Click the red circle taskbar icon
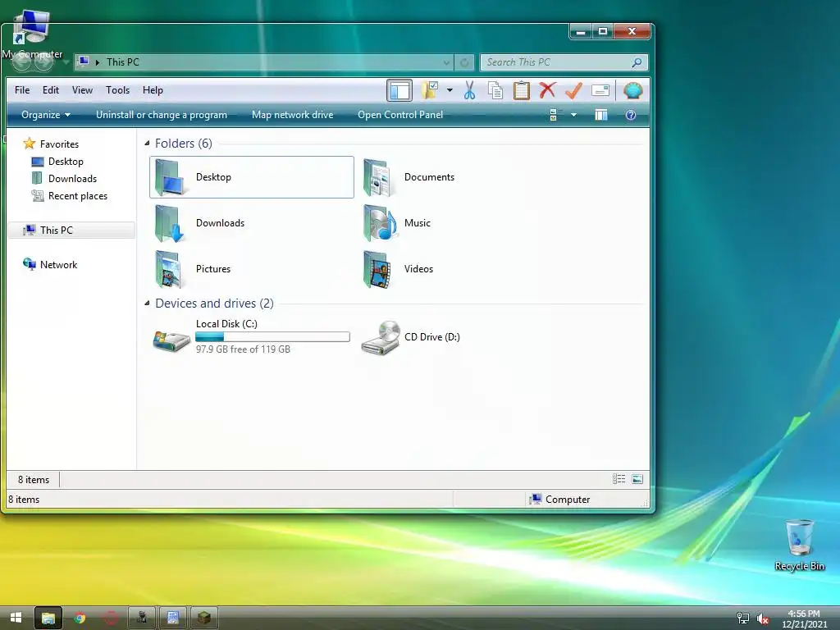840x630 pixels. 111,618
